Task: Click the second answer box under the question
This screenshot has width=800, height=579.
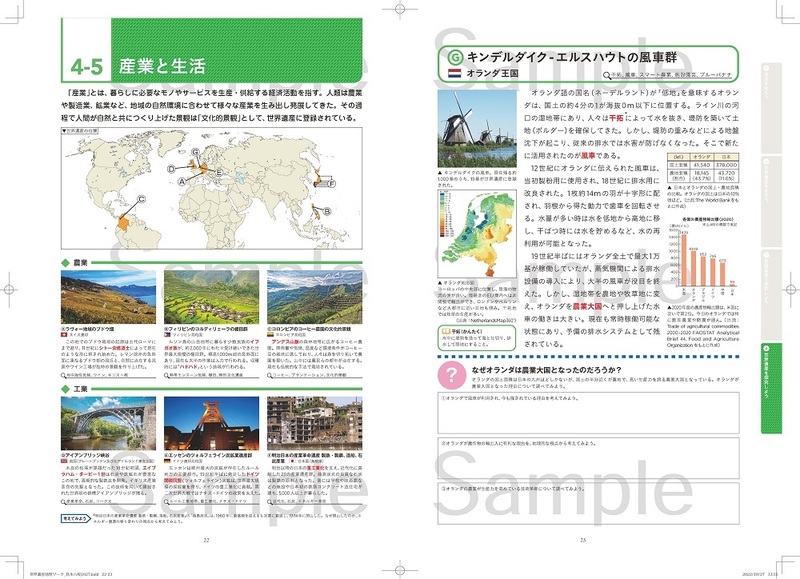Action: (588, 458)
